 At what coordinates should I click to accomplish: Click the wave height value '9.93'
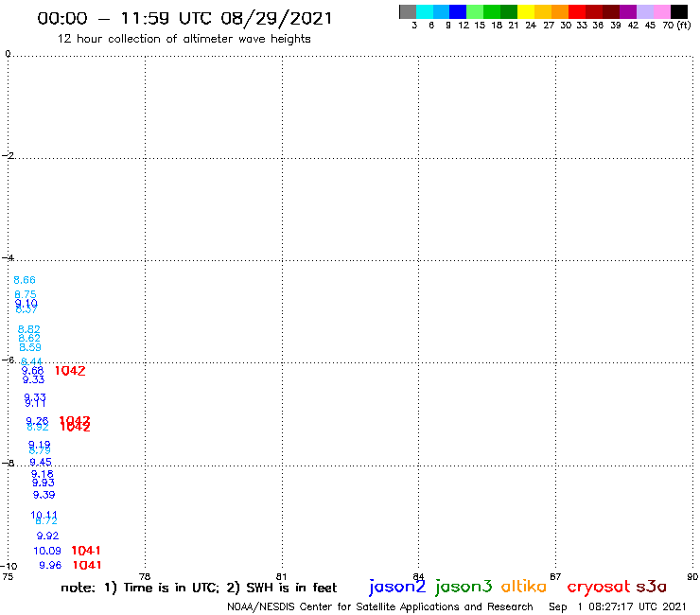pos(44,483)
